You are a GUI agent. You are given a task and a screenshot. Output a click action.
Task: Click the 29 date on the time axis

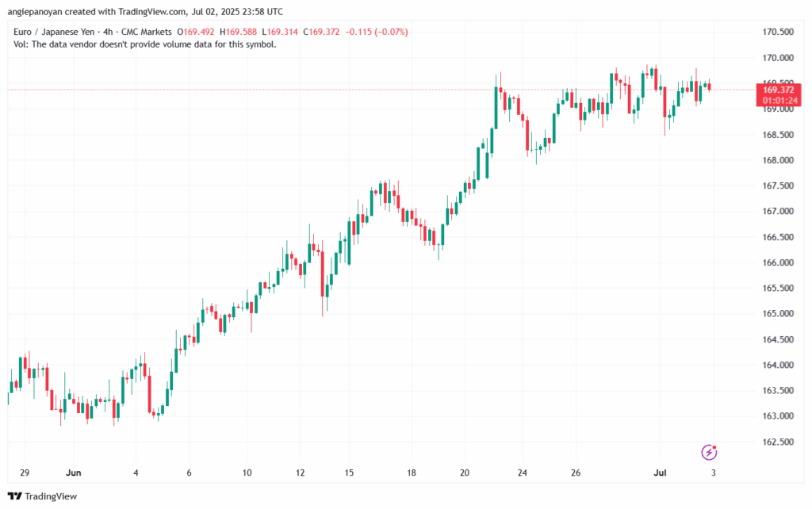24,473
